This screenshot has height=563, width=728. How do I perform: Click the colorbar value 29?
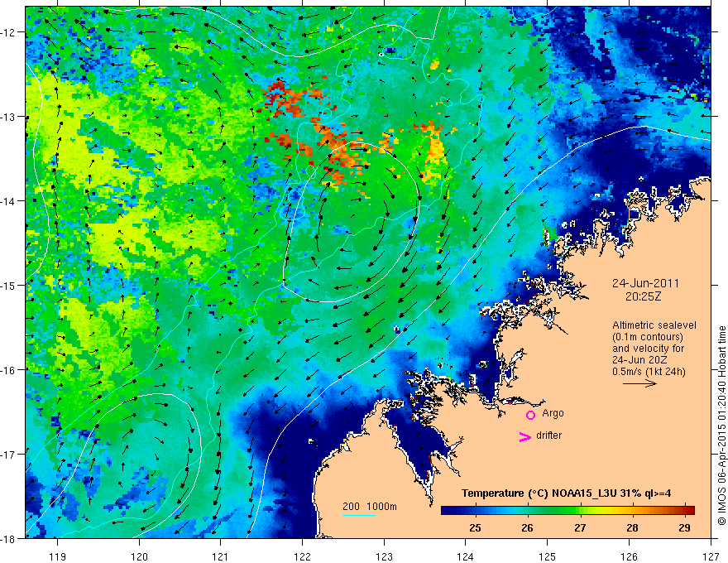pyautogui.click(x=684, y=527)
